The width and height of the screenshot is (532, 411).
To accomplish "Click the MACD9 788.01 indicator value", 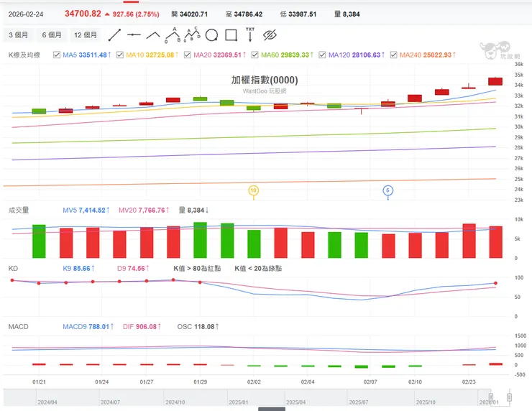I will coord(88,327).
